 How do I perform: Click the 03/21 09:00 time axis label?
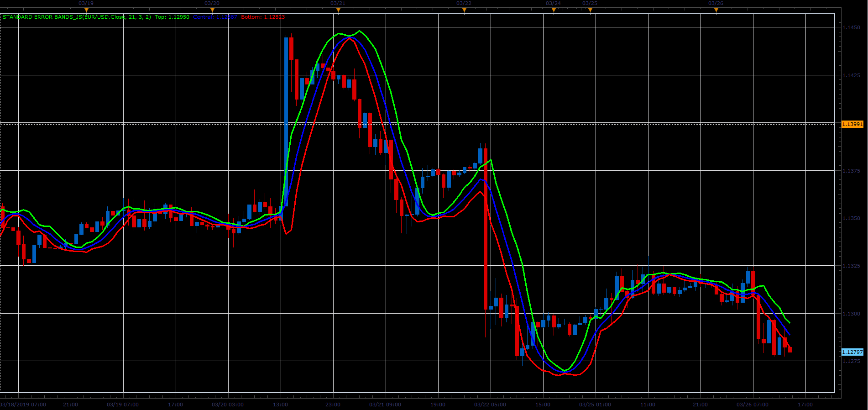[x=385, y=405]
